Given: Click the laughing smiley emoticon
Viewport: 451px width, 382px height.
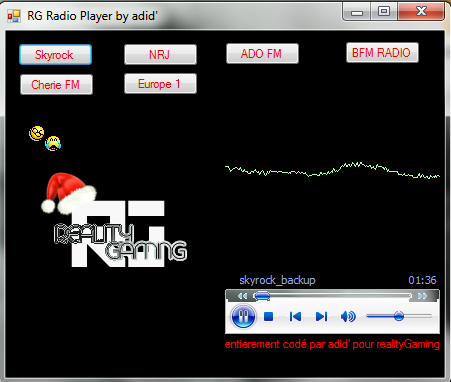Looking at the screenshot, I should [x=37, y=133].
